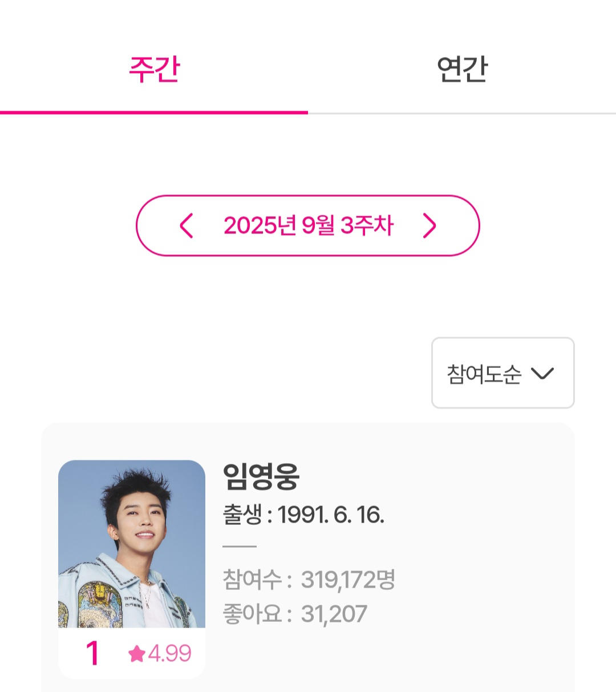Click the 2025년 9월 3주차 week label
The height and width of the screenshot is (692, 616).
[x=308, y=226]
